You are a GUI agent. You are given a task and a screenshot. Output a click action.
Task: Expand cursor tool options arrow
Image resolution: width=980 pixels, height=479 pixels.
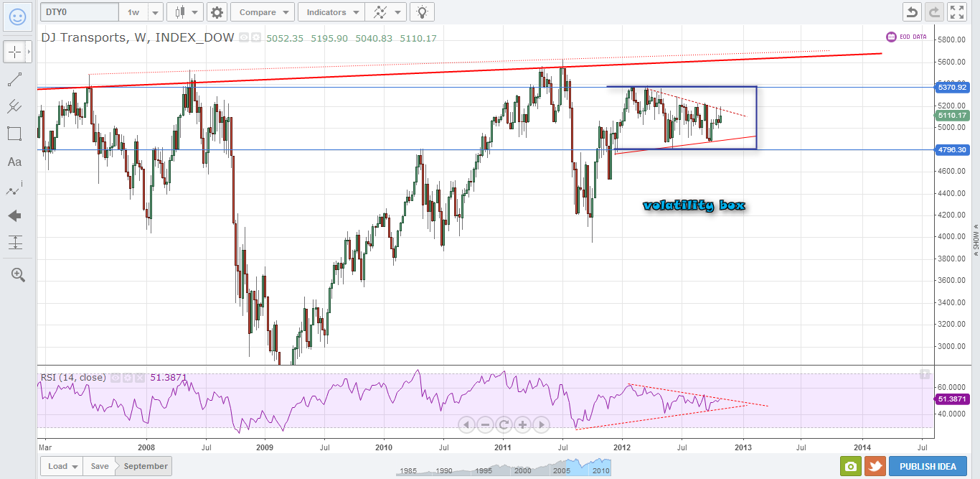click(29, 52)
